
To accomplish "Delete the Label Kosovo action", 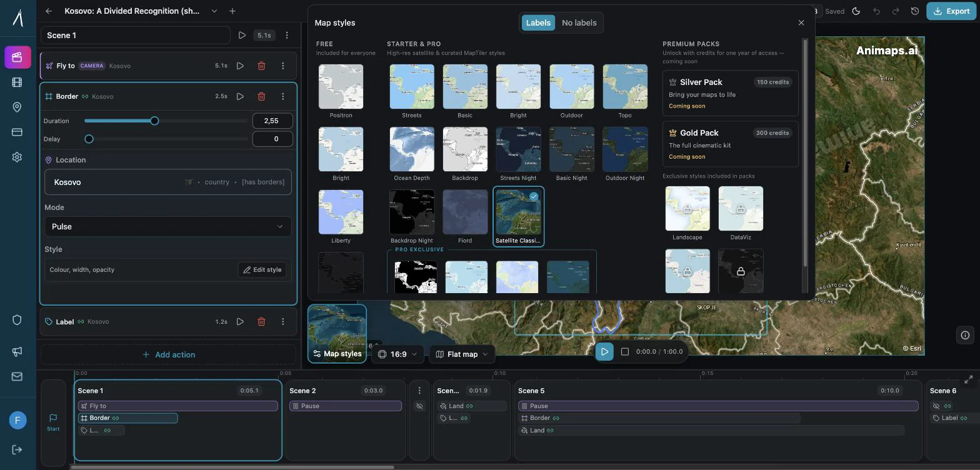I will (261, 321).
